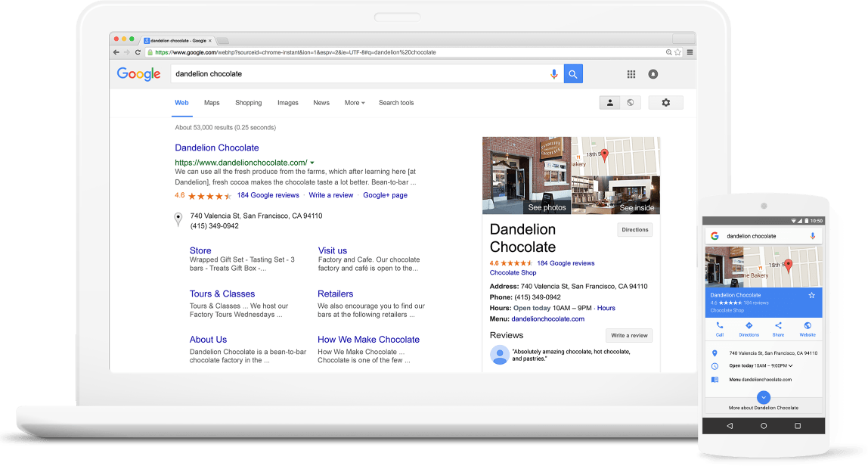Tap the Website globe icon on phone

tap(808, 328)
